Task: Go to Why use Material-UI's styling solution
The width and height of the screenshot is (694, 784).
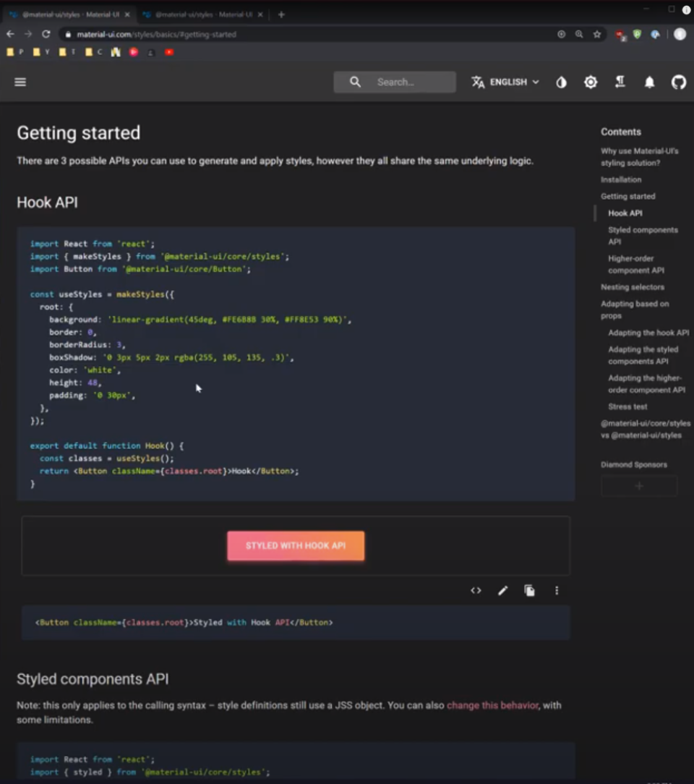Action: 640,156
